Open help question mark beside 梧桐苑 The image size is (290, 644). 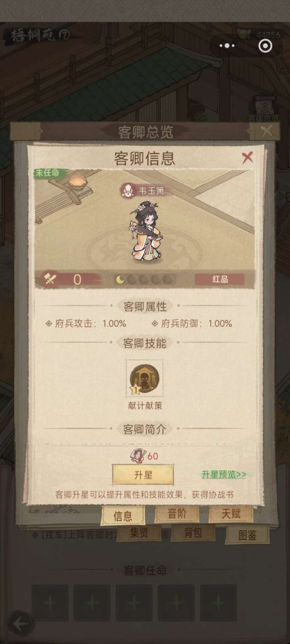point(65,35)
